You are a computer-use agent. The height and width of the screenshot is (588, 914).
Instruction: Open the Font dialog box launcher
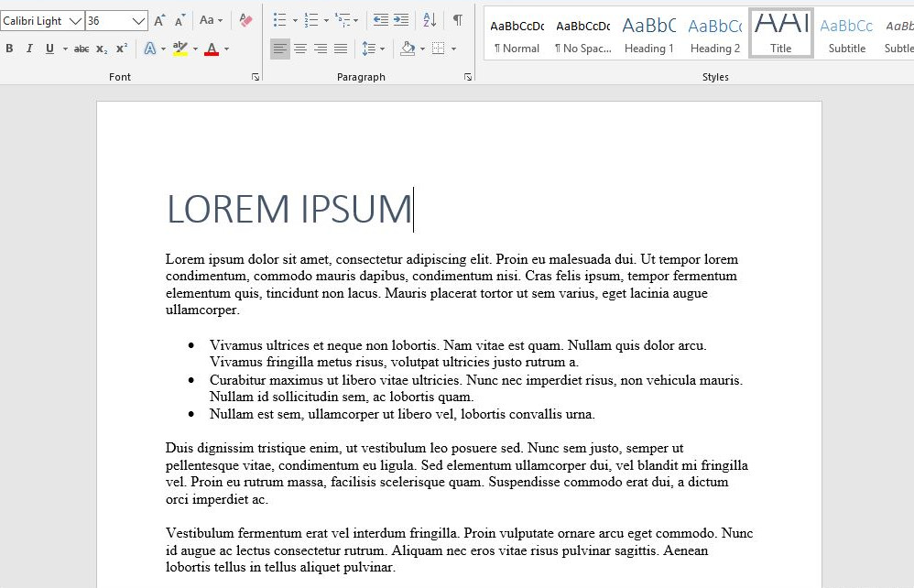click(256, 78)
